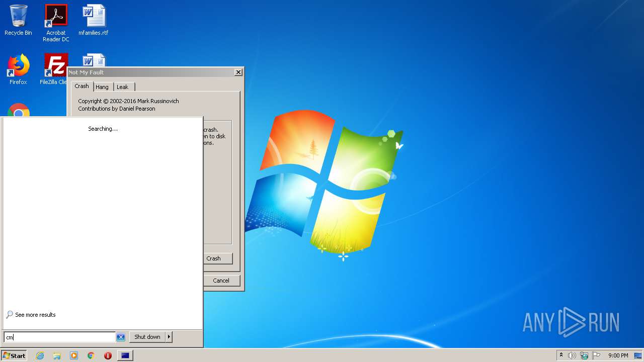This screenshot has width=644, height=362.
Task: Click Cancel in the Not My Fault window
Action: (x=221, y=281)
